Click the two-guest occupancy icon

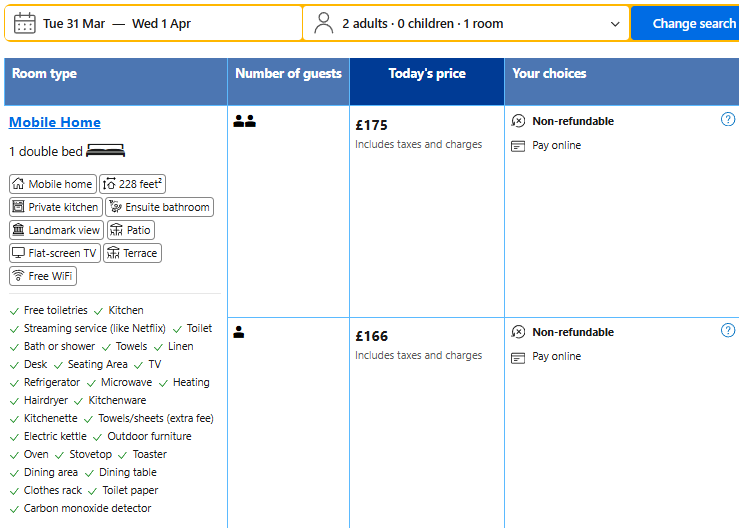click(x=245, y=122)
